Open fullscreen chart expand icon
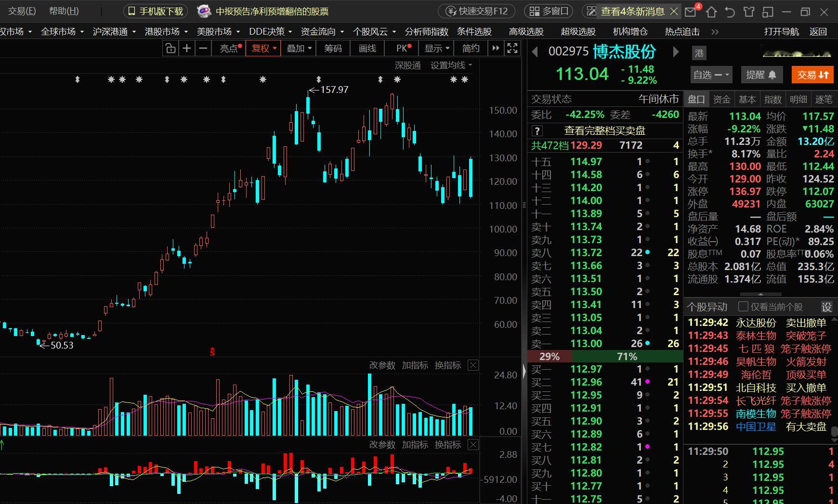 (x=512, y=48)
